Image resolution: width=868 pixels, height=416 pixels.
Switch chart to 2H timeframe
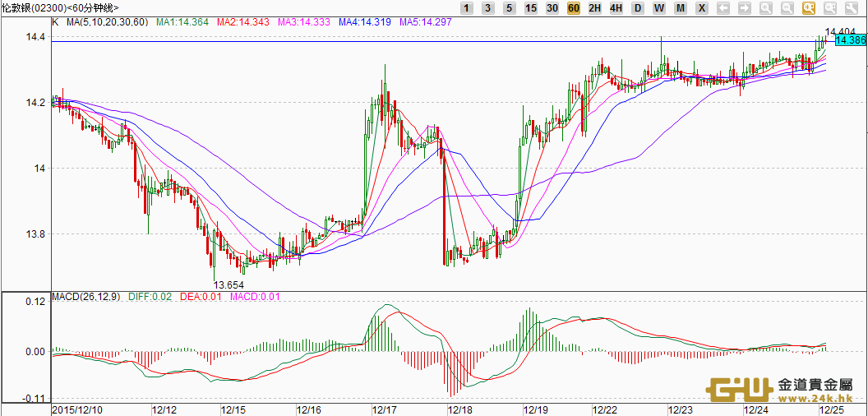coord(595,8)
